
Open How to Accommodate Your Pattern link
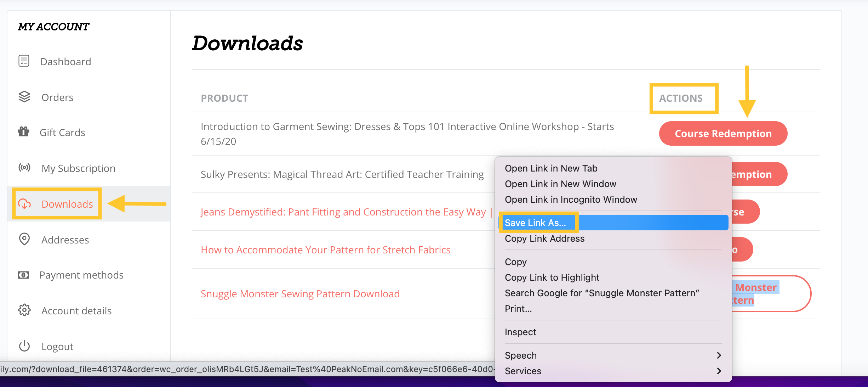pyautogui.click(x=326, y=250)
